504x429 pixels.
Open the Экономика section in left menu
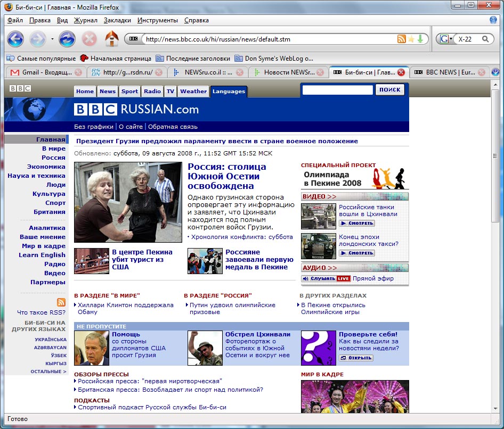[46, 167]
